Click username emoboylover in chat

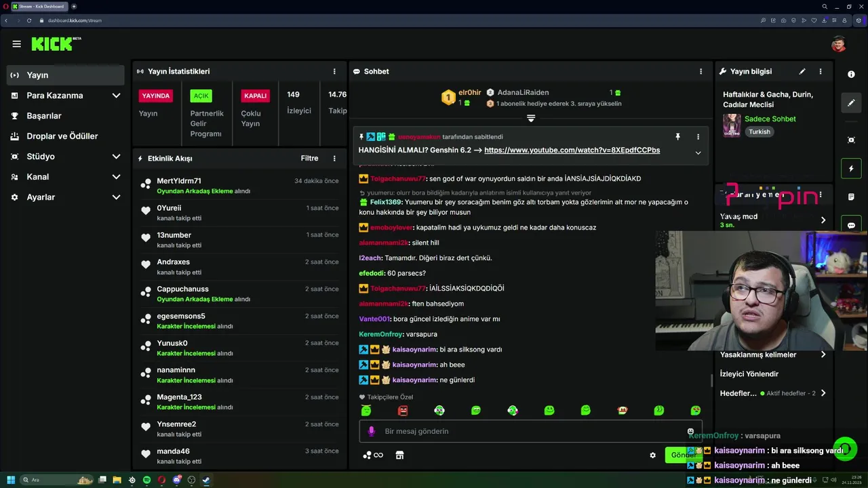click(391, 228)
